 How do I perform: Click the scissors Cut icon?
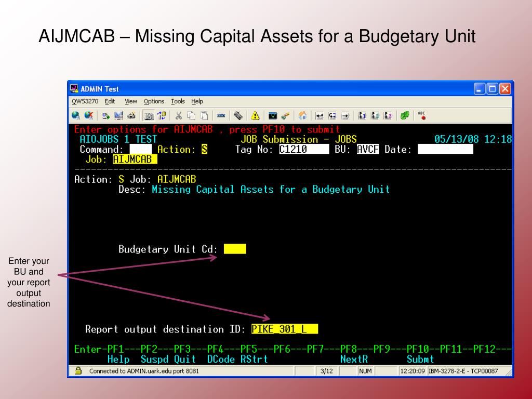[x=179, y=116]
